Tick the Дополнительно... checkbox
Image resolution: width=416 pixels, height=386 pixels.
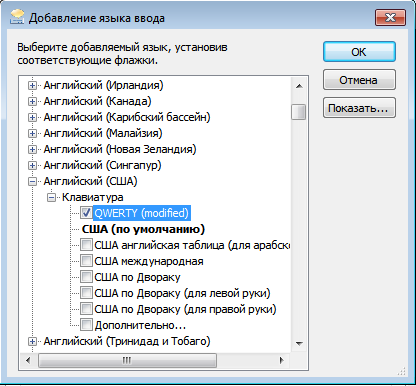[86, 325]
